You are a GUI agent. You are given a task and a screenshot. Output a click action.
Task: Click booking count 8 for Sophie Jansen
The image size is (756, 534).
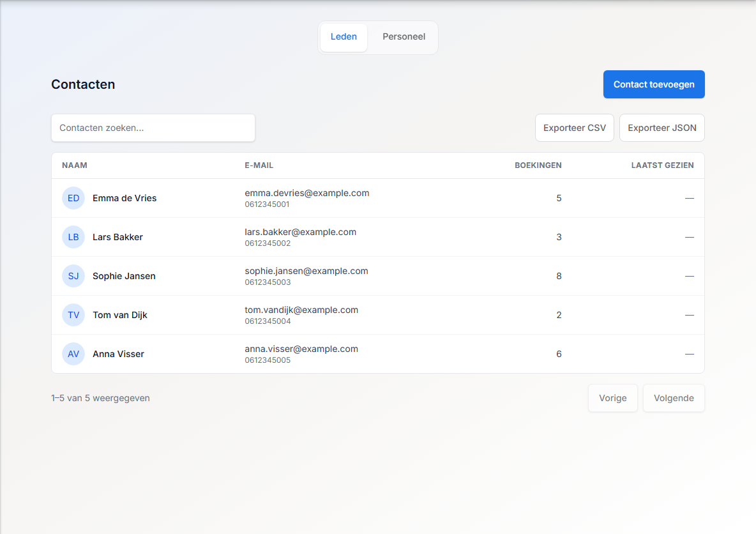[559, 276]
